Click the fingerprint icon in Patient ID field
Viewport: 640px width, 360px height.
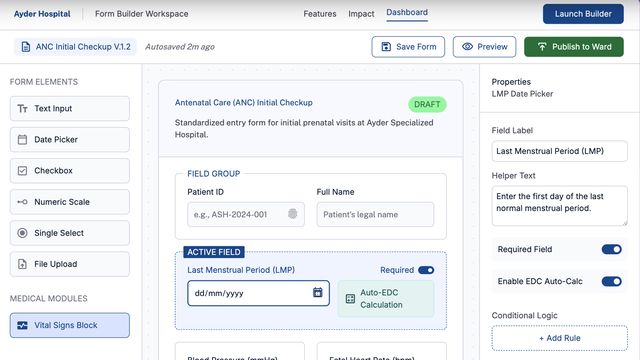coord(293,213)
